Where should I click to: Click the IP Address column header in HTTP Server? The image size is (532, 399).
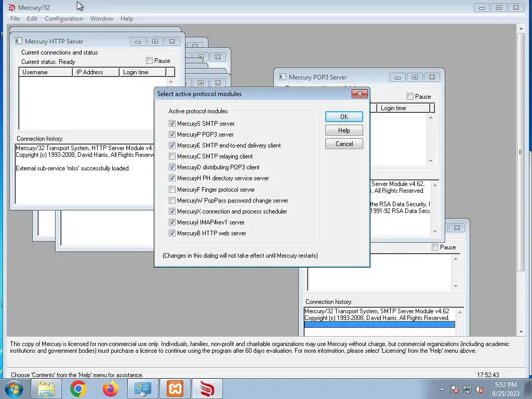96,72
